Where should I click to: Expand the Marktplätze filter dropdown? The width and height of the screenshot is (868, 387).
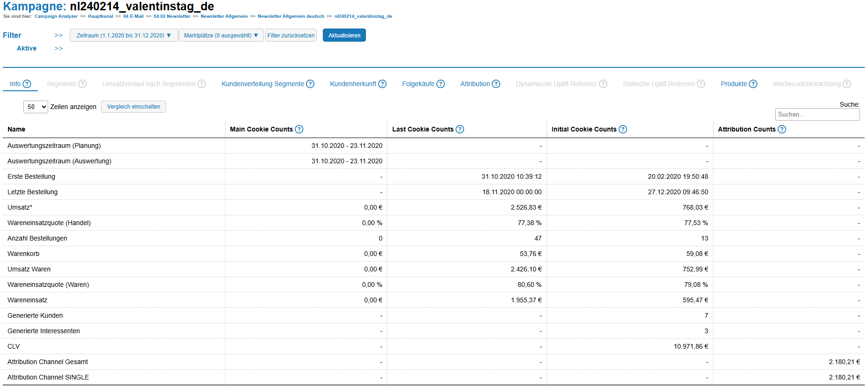(x=221, y=36)
